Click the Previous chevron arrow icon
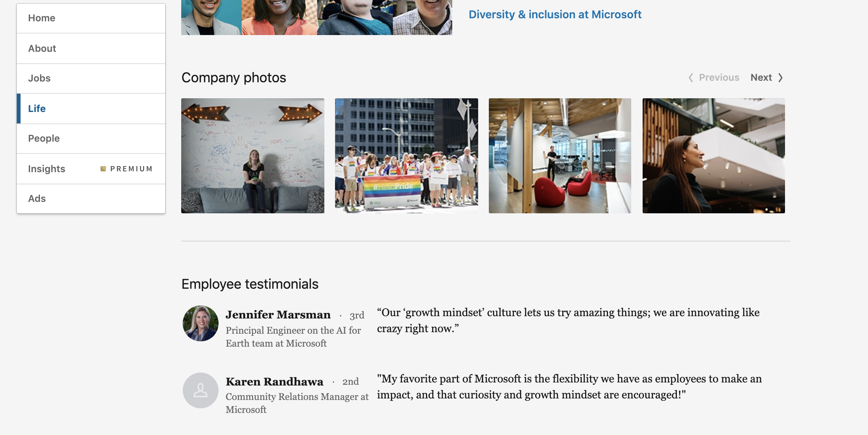 [691, 78]
